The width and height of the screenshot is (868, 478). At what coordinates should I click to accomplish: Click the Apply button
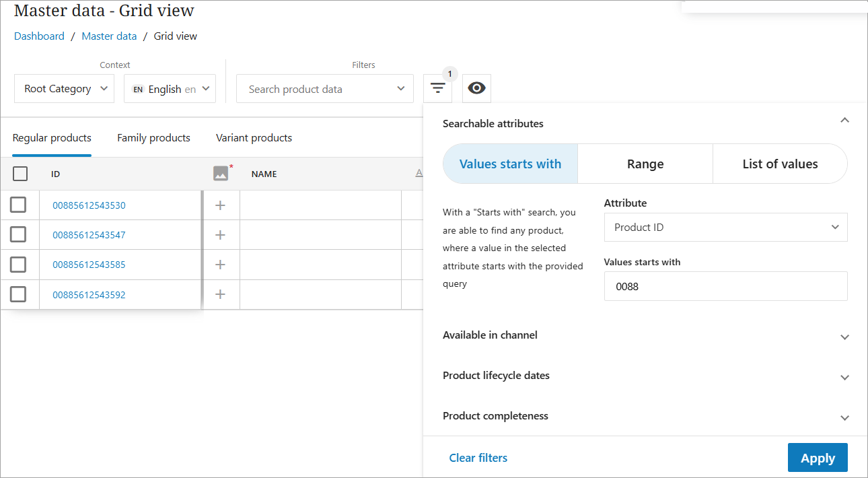point(817,458)
